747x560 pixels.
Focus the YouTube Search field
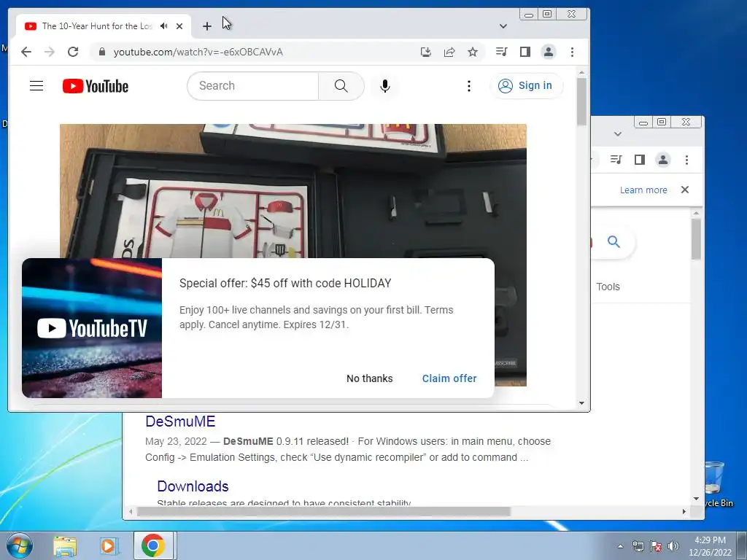click(253, 86)
